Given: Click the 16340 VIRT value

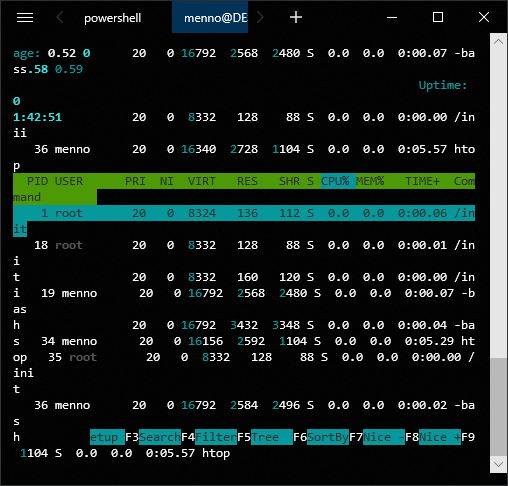Looking at the screenshot, I should pyautogui.click(x=199, y=149).
